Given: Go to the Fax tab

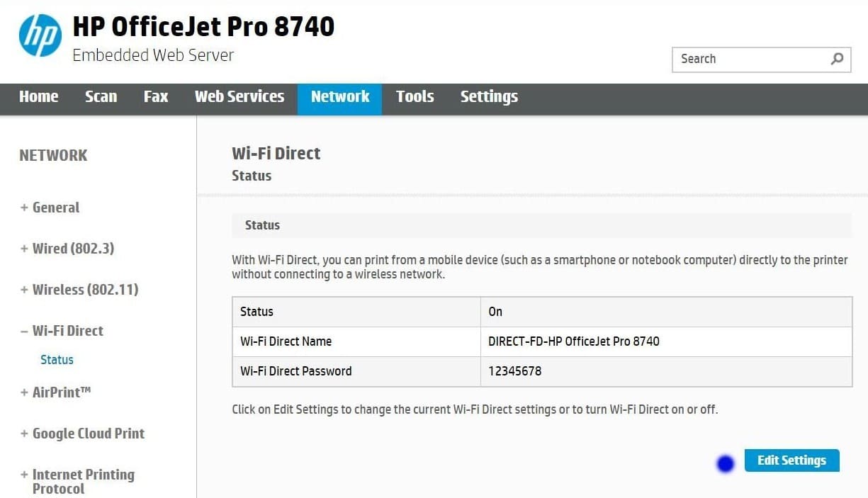Looking at the screenshot, I should (x=155, y=97).
